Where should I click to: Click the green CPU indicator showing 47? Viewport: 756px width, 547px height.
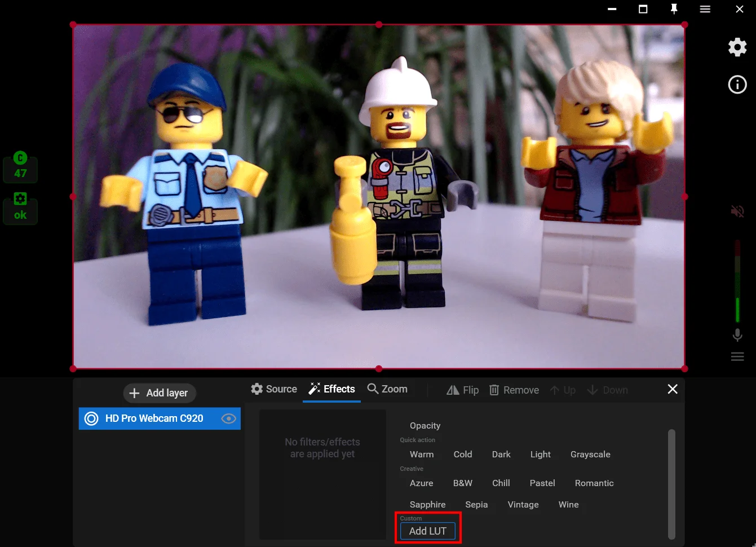(20, 167)
